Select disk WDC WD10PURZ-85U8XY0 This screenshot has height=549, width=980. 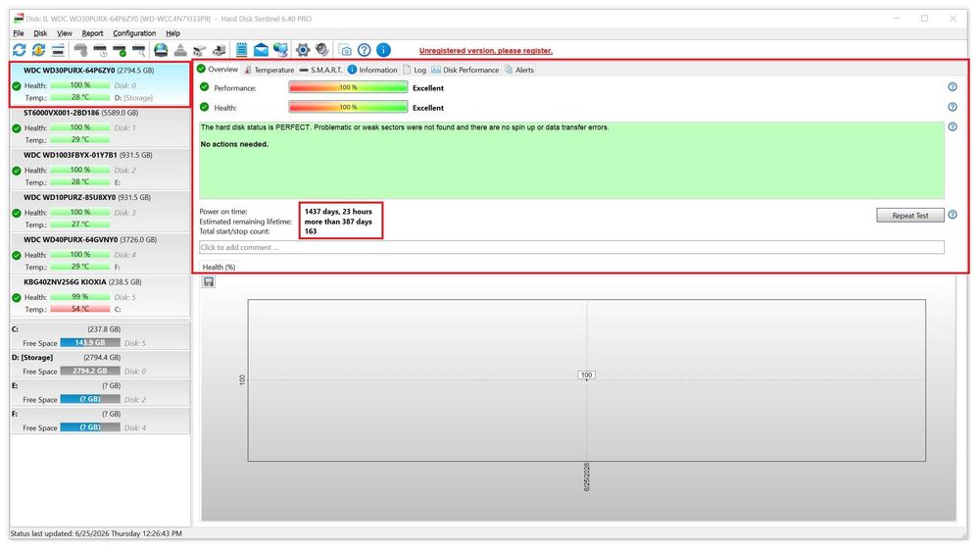point(100,212)
